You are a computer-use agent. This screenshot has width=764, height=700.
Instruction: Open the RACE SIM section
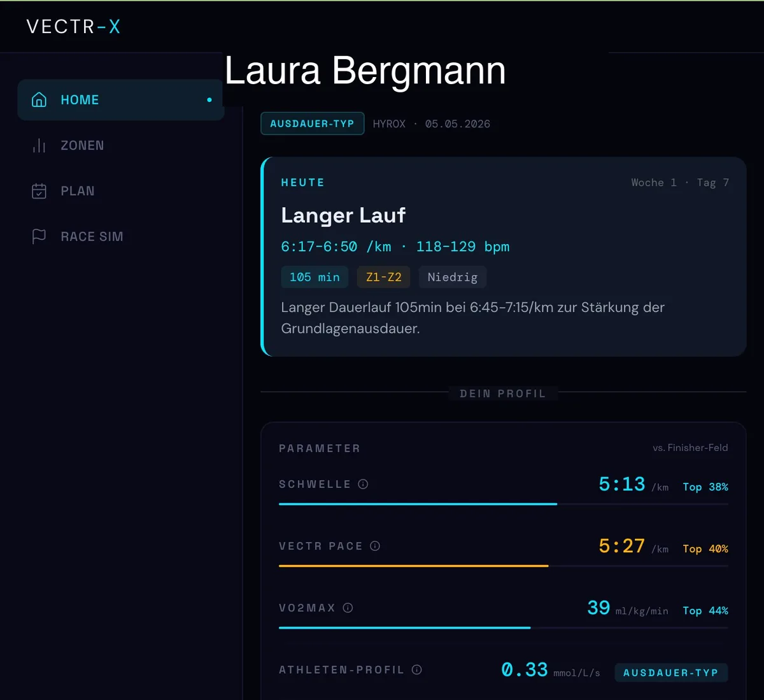121,236
